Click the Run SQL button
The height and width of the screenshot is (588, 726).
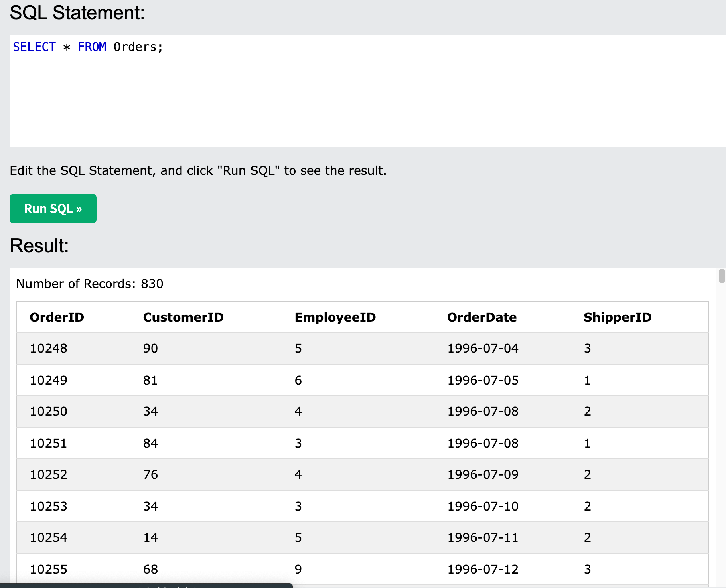pos(52,208)
